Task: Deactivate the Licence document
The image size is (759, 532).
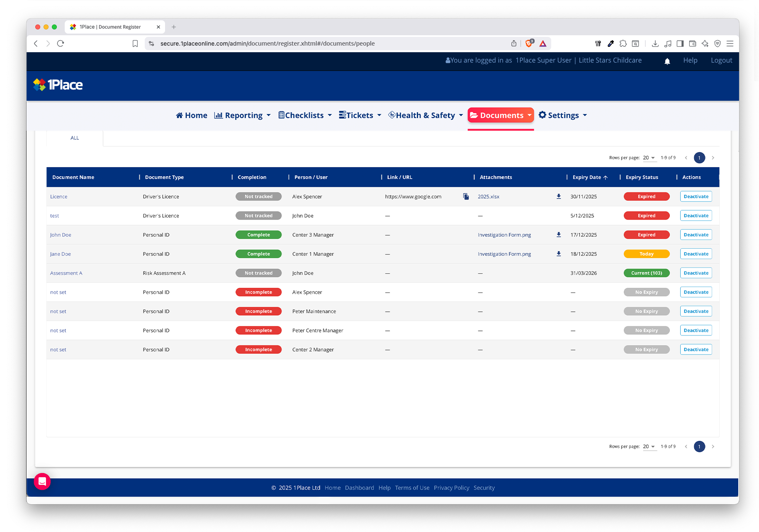Action: pos(696,197)
